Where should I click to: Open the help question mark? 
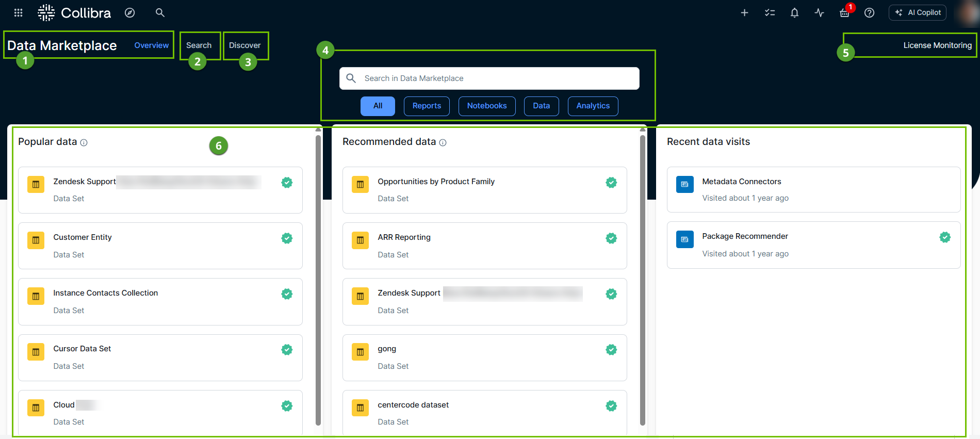(869, 12)
